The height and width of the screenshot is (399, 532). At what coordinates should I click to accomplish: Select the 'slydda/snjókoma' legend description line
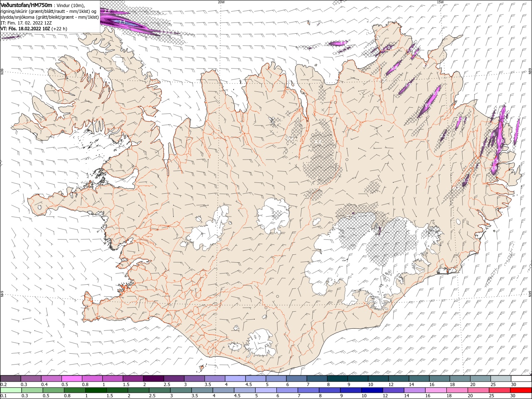point(50,17)
